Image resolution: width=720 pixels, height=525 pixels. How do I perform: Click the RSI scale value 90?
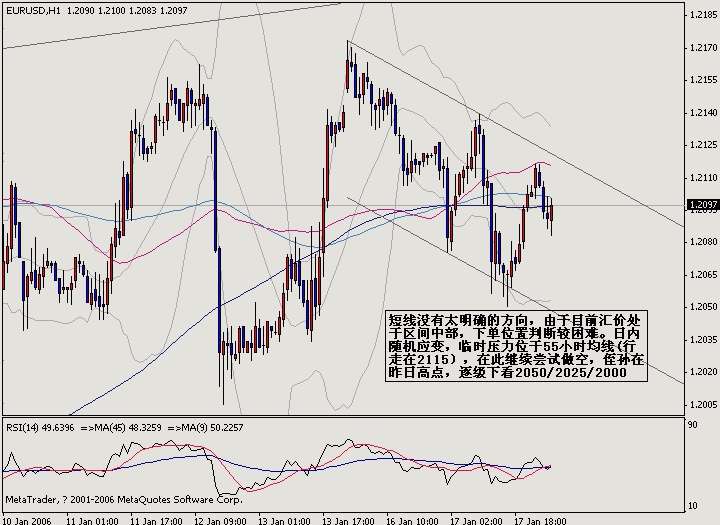692,424
